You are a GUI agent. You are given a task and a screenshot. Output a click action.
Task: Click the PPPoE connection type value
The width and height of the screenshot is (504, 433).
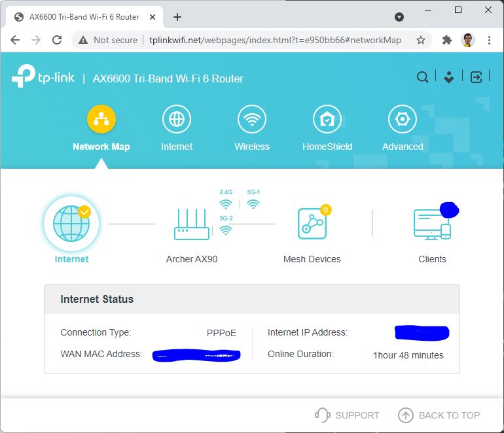(x=221, y=333)
